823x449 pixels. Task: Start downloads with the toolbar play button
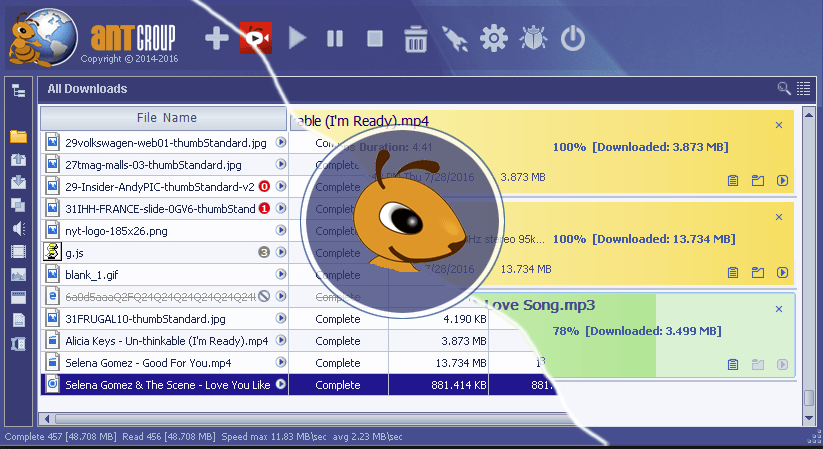point(297,38)
